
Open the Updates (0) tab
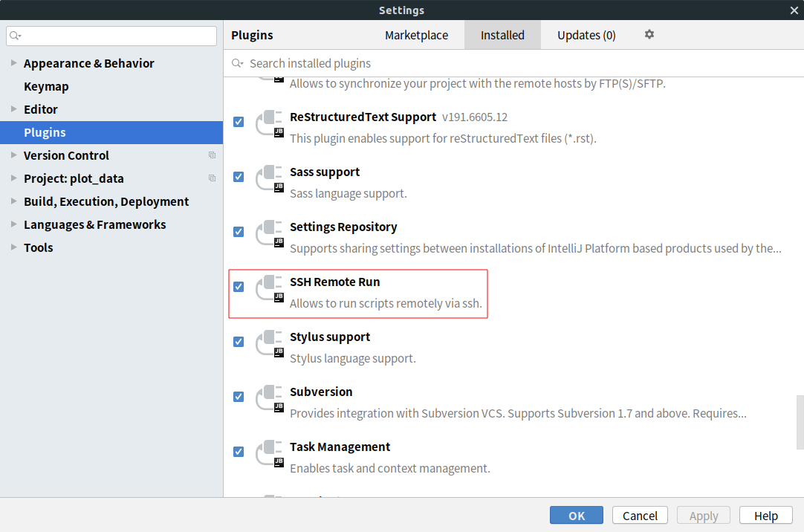[x=586, y=36]
